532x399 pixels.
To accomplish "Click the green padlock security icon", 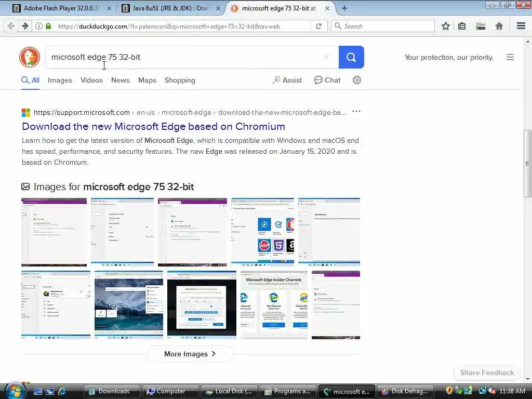I will [x=48, y=26].
